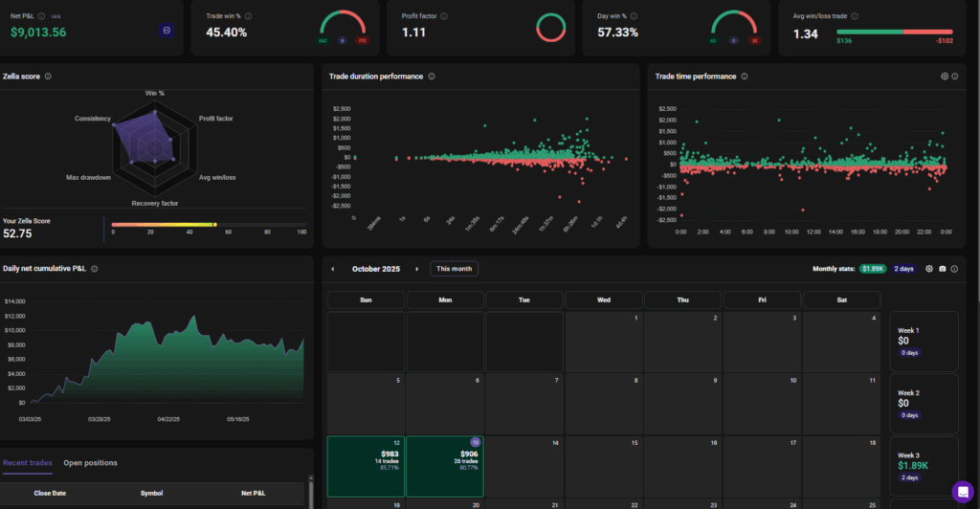Click the purple icon in Net P&L card

[x=167, y=32]
